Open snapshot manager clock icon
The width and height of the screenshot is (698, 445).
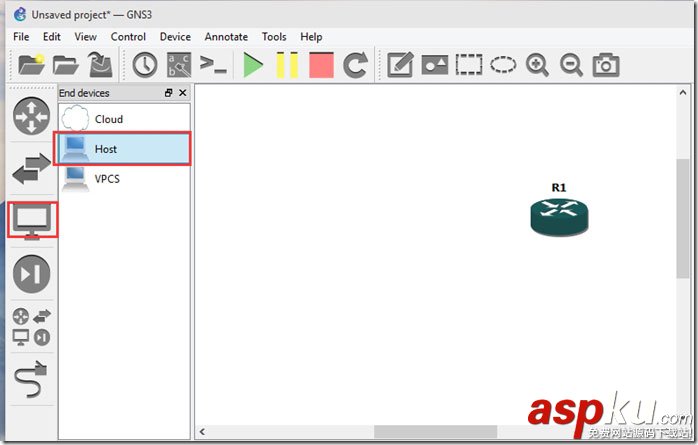(x=145, y=65)
